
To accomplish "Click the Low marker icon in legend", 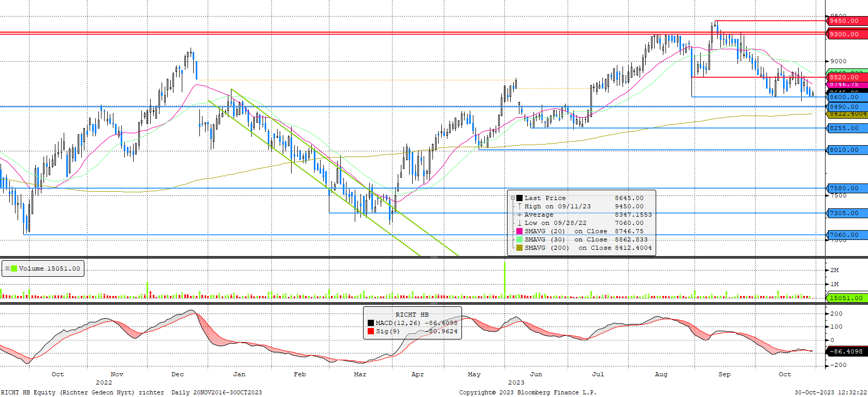I will (519, 223).
